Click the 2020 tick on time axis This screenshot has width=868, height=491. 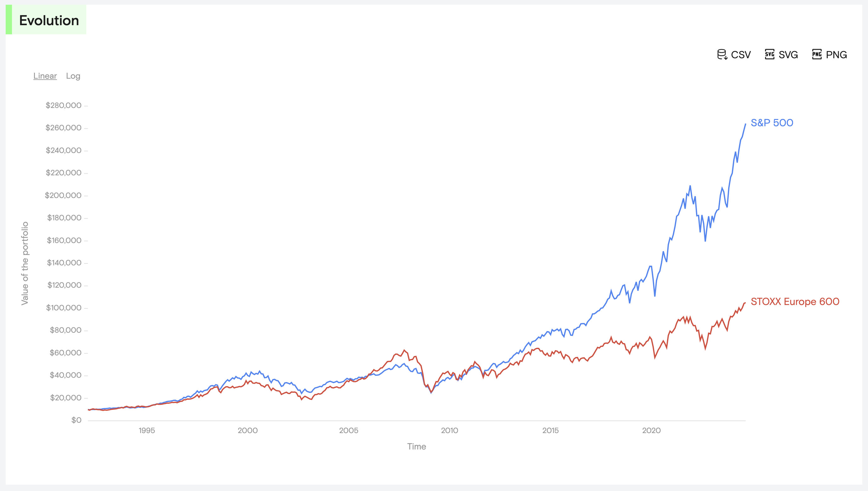(x=651, y=431)
